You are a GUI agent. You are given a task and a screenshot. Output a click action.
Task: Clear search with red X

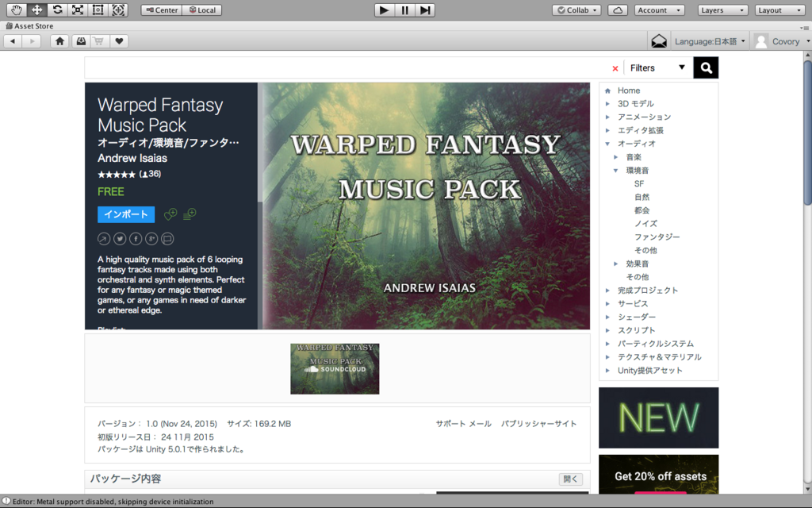(x=615, y=68)
